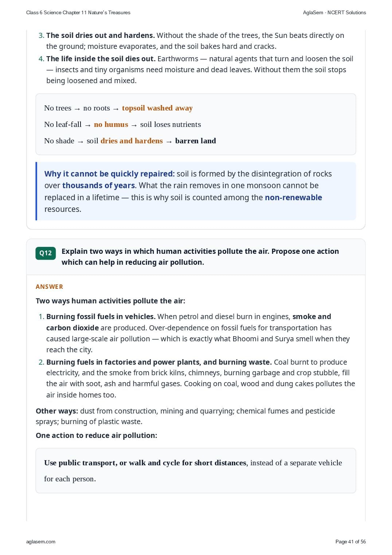392x555 pixels.
Task: Click the orange ANSWER label
Action: pos(50,287)
